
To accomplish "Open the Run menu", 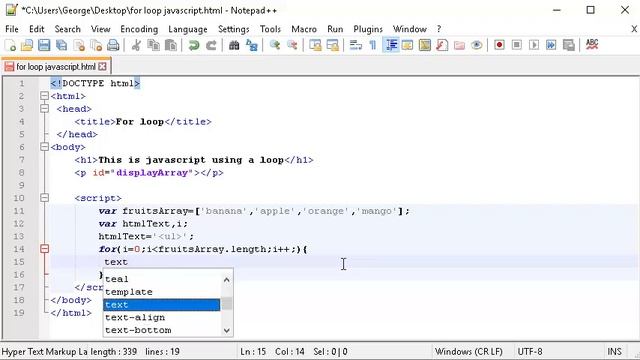I will [335, 29].
